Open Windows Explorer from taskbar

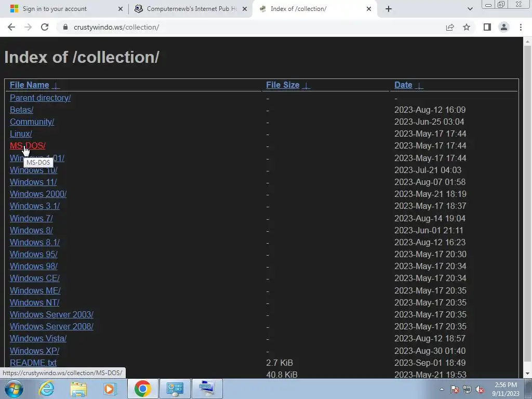tap(78, 389)
